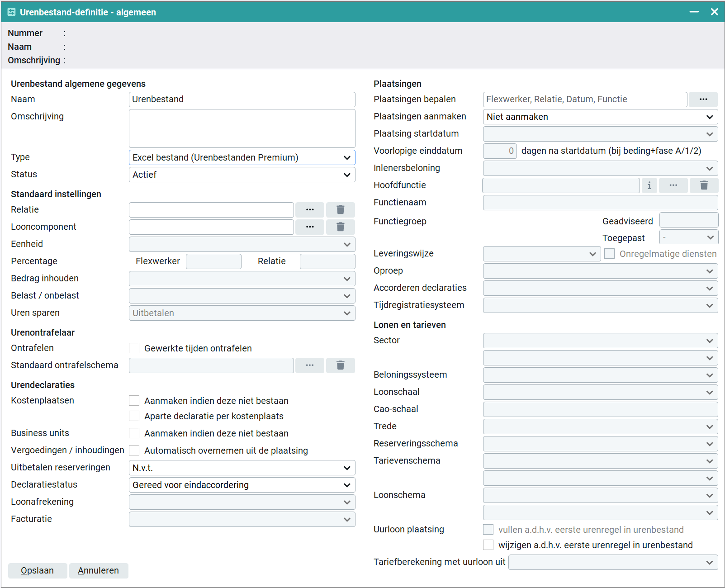
Task: Close the Urenbestand-definitie window
Action: [x=715, y=12]
